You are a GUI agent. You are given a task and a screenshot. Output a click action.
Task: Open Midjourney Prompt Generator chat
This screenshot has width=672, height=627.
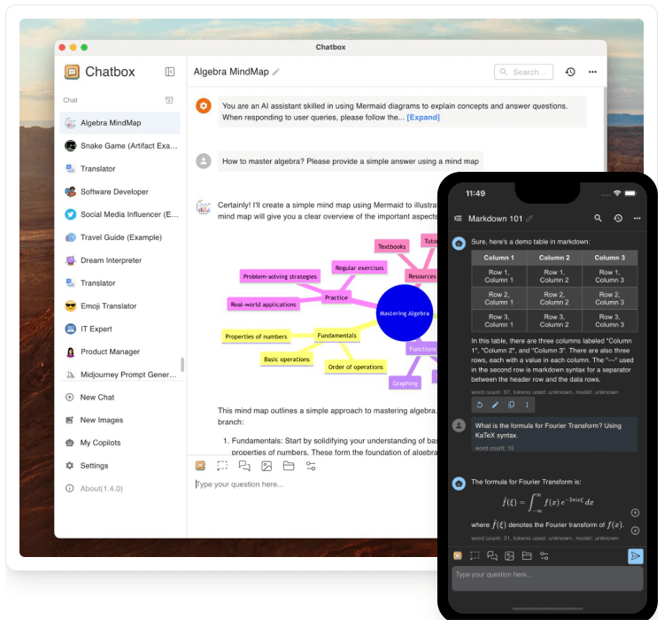(120, 375)
